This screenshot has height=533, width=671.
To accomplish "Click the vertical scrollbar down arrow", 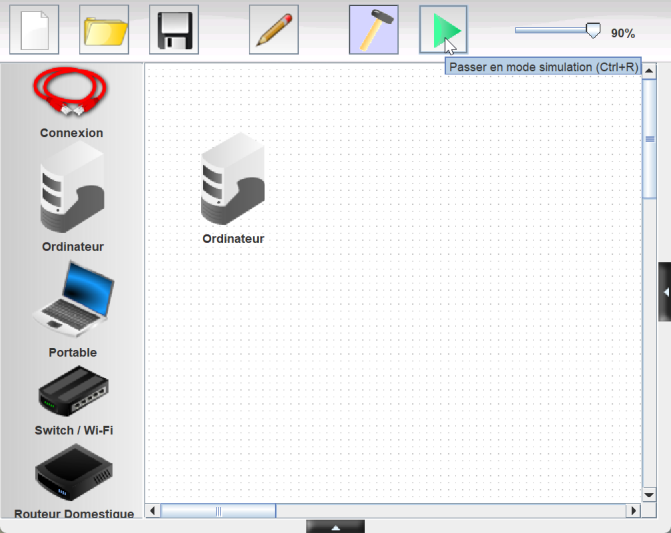I will click(649, 494).
